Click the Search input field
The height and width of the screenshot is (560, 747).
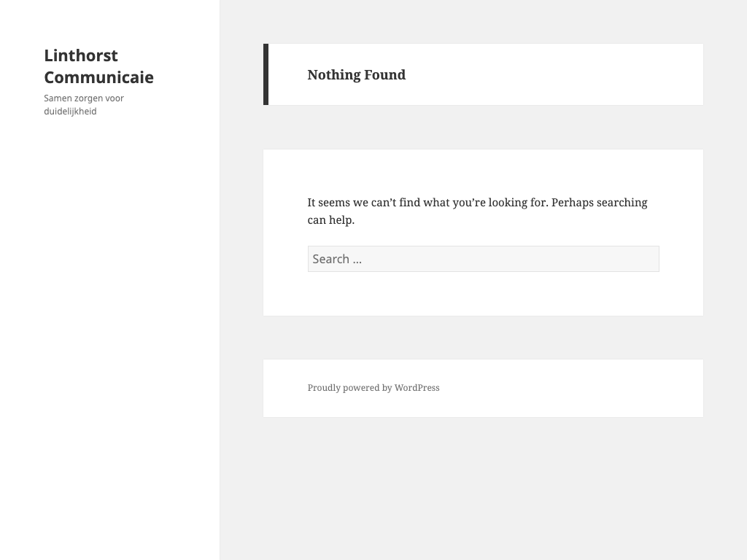pyautogui.click(x=483, y=259)
